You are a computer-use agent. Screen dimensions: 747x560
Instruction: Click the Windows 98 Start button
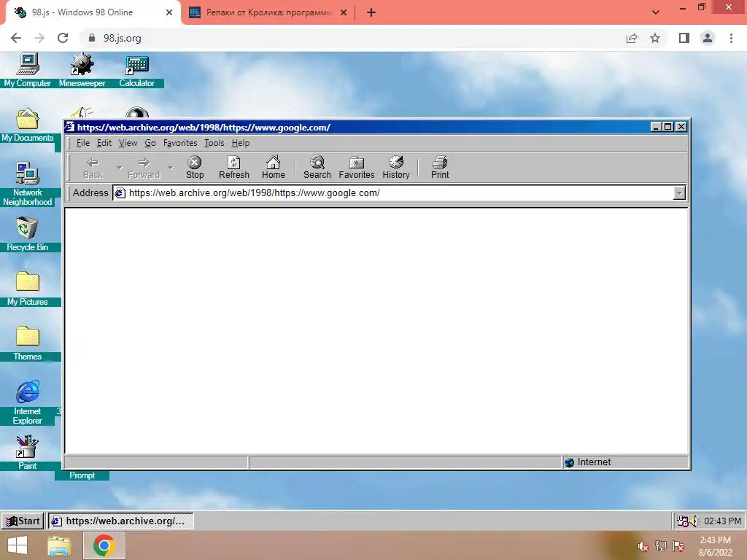tap(23, 521)
